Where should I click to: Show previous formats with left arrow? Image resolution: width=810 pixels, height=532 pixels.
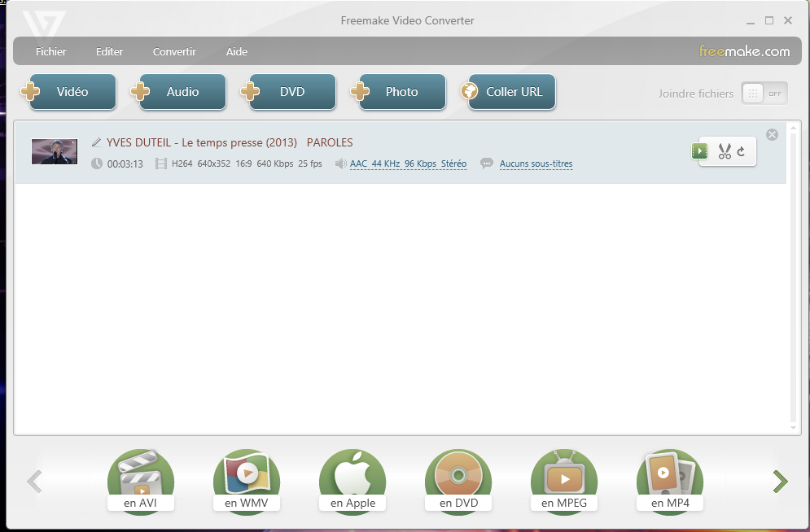[34, 482]
